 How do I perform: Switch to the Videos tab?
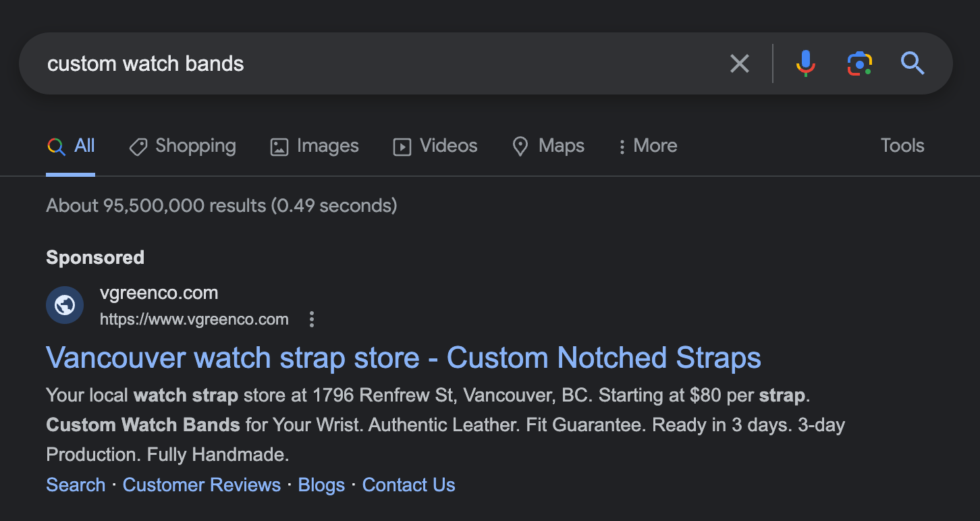(435, 146)
